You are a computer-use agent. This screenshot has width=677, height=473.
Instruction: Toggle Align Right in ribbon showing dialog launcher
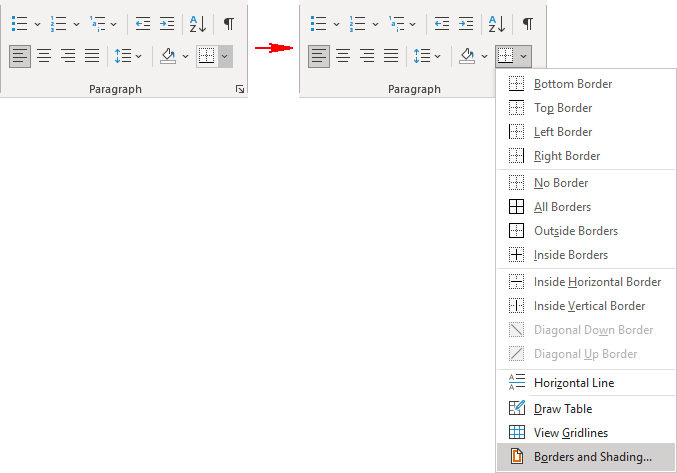[68, 56]
